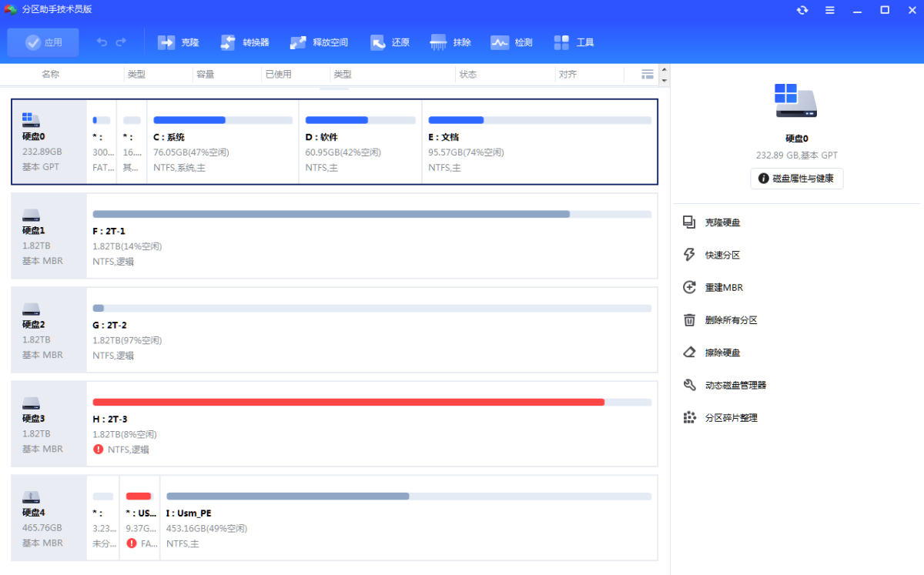Open the hamburger menu in the title bar
Image resolution: width=924 pixels, height=575 pixels.
coord(829,10)
